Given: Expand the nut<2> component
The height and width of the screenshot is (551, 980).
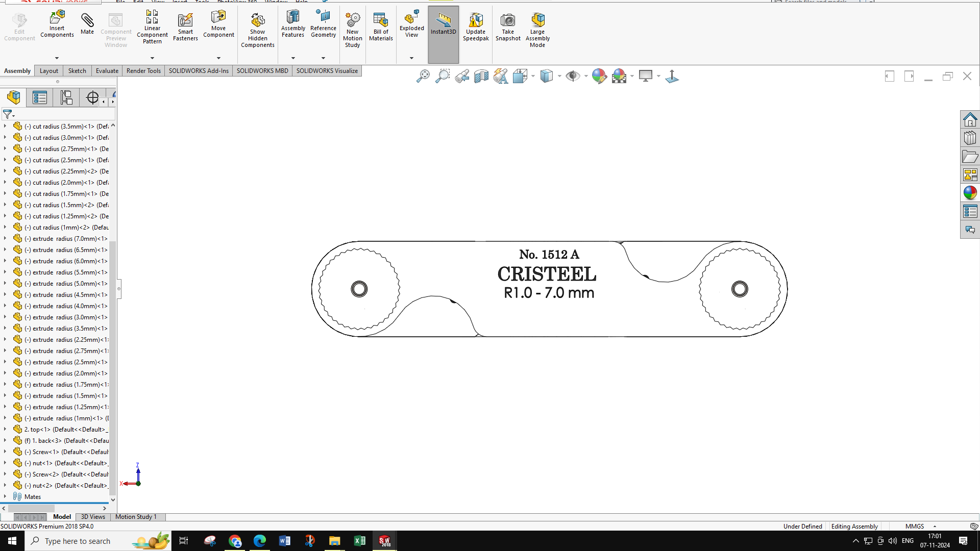Looking at the screenshot, I should point(5,485).
